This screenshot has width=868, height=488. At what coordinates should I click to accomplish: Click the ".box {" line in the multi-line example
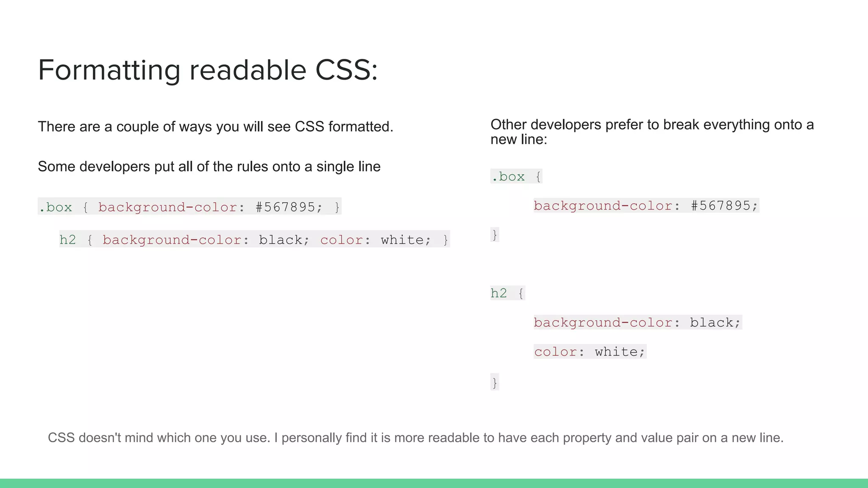tap(516, 176)
